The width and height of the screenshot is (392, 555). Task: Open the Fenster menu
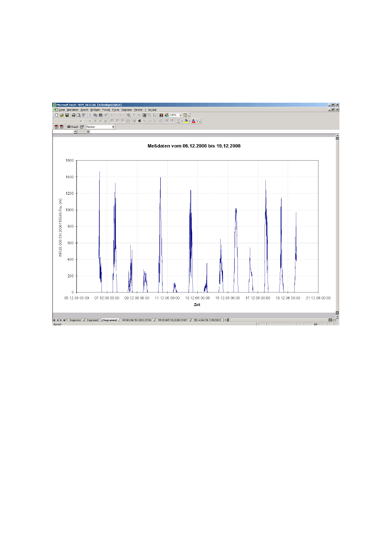click(x=138, y=110)
